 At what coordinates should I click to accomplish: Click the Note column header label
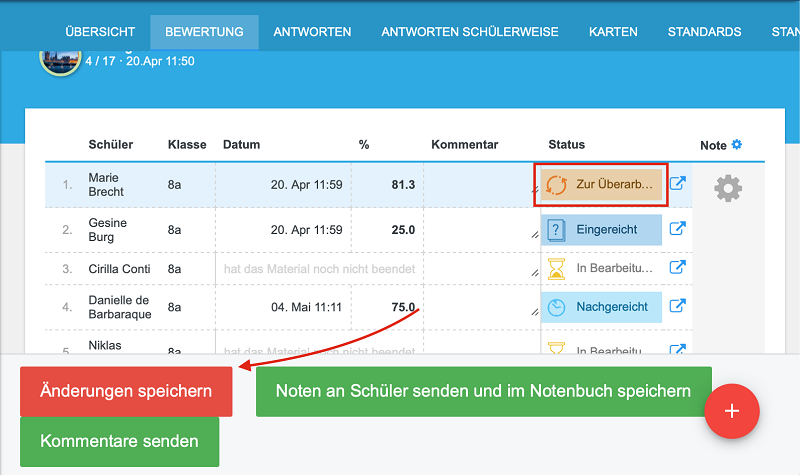(713, 145)
